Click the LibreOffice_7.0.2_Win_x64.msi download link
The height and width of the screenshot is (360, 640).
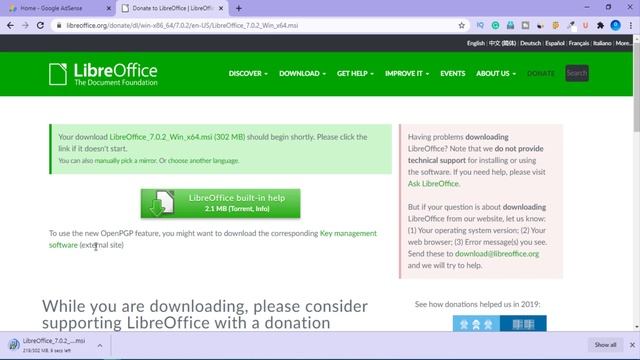(x=177, y=137)
